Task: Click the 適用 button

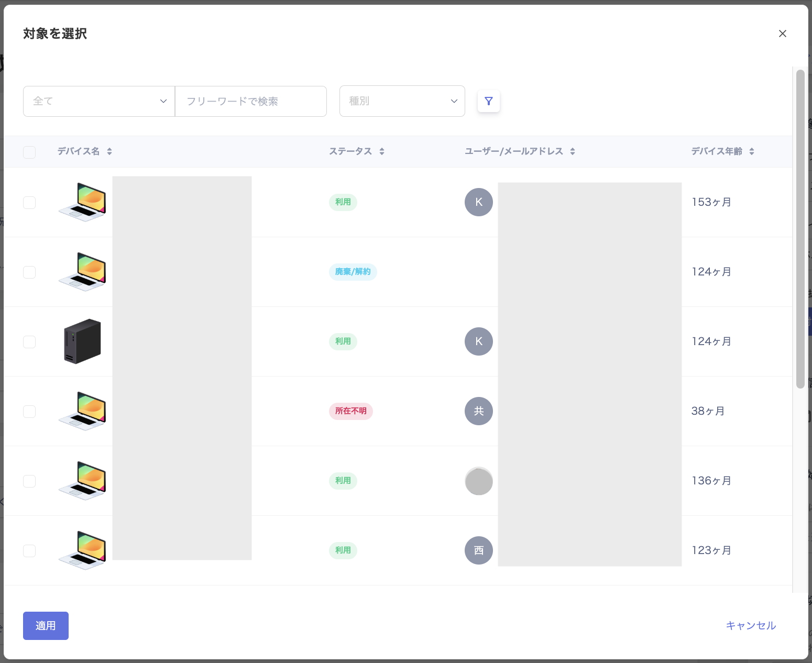Action: point(46,626)
